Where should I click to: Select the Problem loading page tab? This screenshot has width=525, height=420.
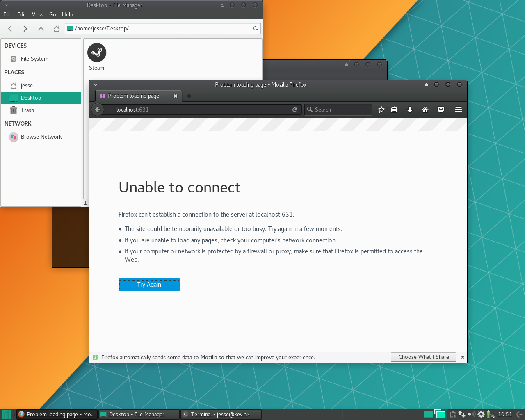tap(138, 96)
